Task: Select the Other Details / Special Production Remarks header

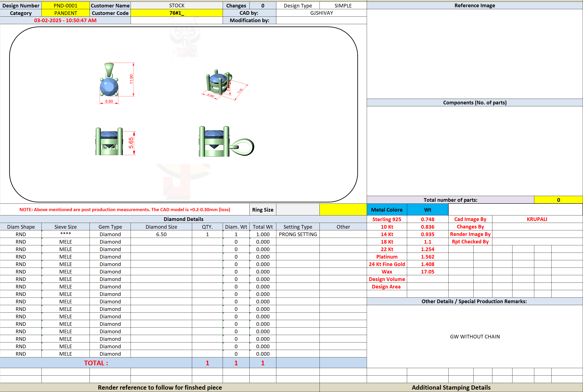Action: (475, 301)
